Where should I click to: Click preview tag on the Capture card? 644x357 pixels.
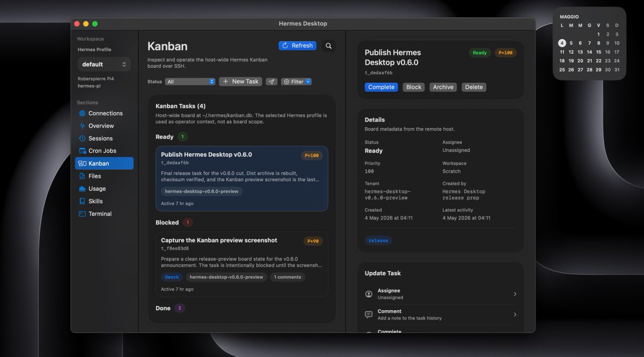[x=226, y=277]
